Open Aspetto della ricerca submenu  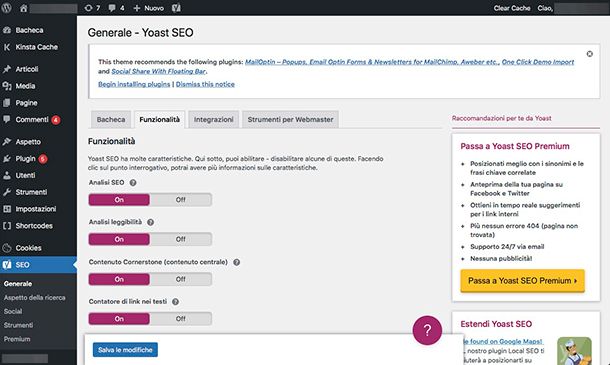tap(35, 298)
